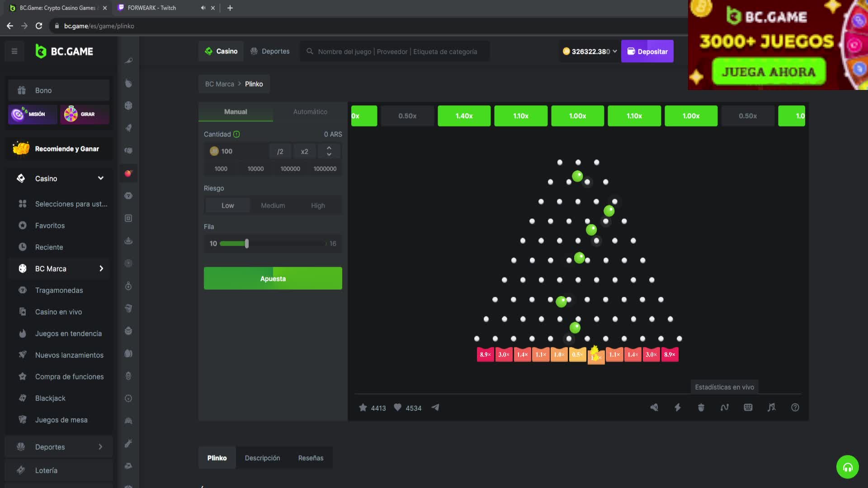The image size is (868, 488).
Task: Click the Bono gift icon
Action: coord(22,90)
